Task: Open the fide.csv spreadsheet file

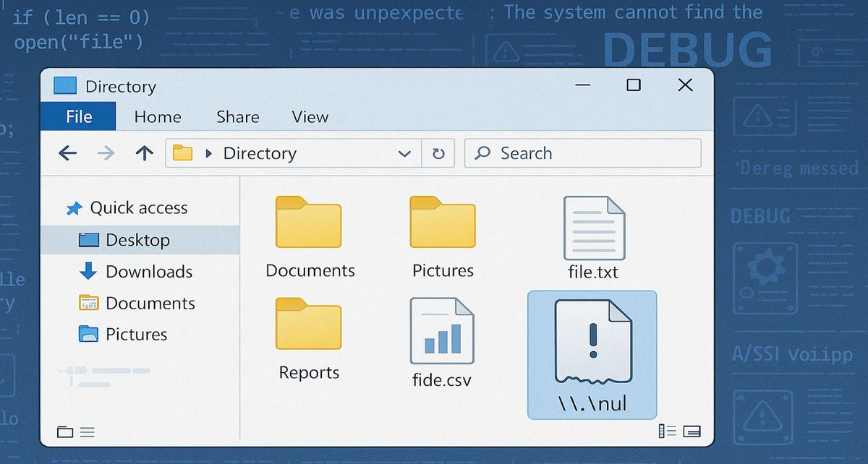Action: click(x=442, y=332)
